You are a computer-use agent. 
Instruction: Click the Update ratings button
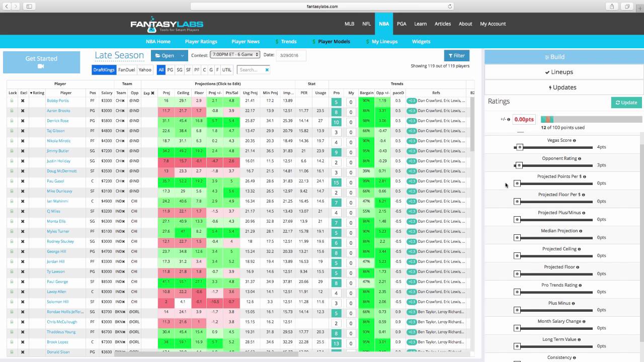click(x=626, y=103)
